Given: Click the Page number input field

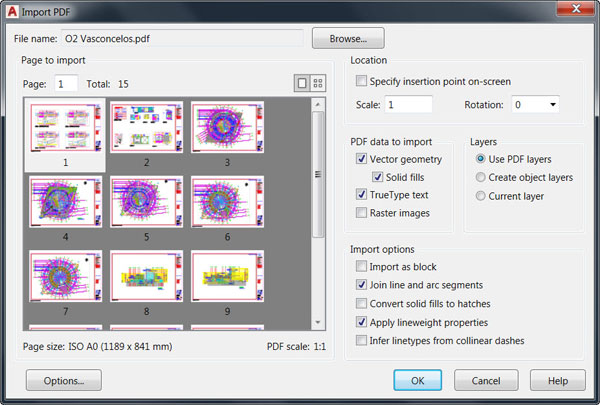Looking at the screenshot, I should pos(65,84).
